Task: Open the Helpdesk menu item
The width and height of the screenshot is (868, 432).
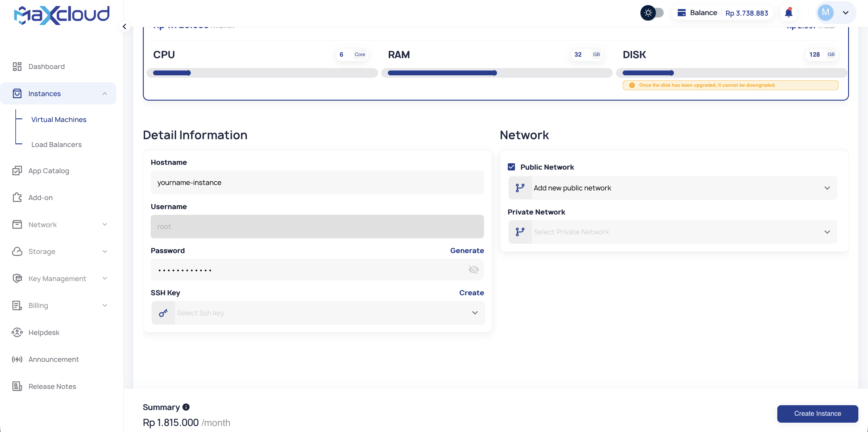Action: coord(44,332)
